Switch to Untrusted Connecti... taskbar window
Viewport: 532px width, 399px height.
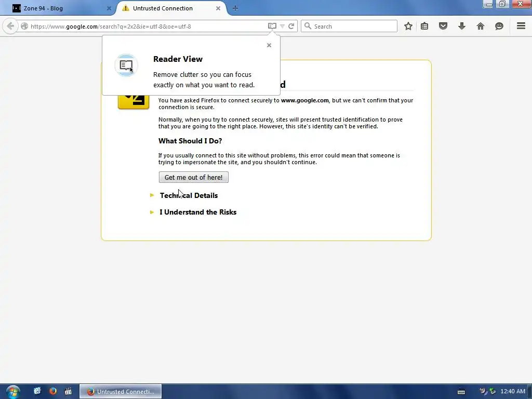pyautogui.click(x=121, y=392)
